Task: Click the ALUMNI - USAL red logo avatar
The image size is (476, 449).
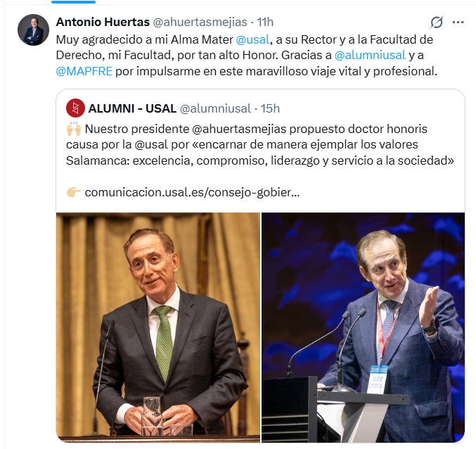Action: pos(75,108)
